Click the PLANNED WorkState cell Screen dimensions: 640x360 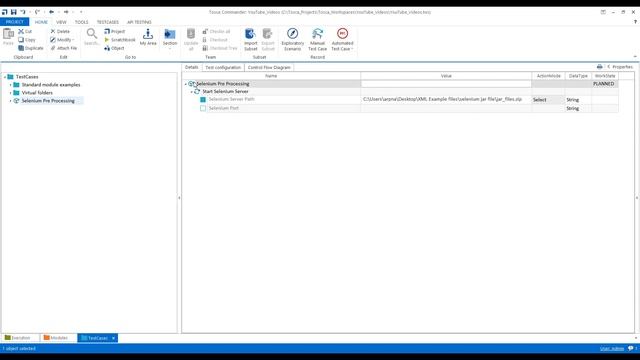point(604,84)
